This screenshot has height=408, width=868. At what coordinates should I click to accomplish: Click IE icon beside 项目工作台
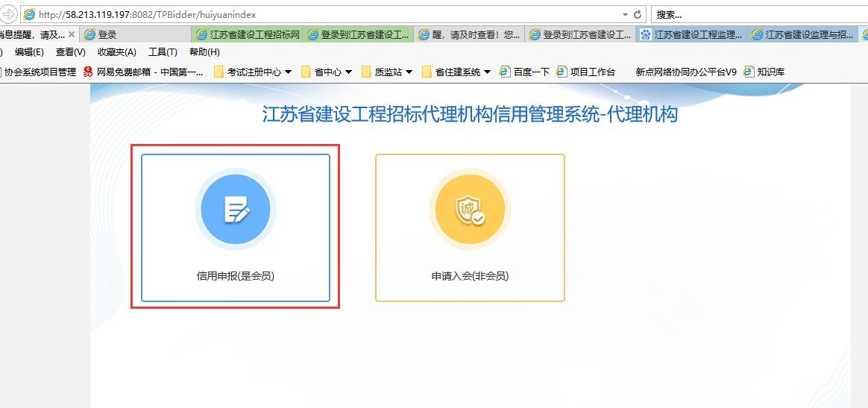coord(562,72)
